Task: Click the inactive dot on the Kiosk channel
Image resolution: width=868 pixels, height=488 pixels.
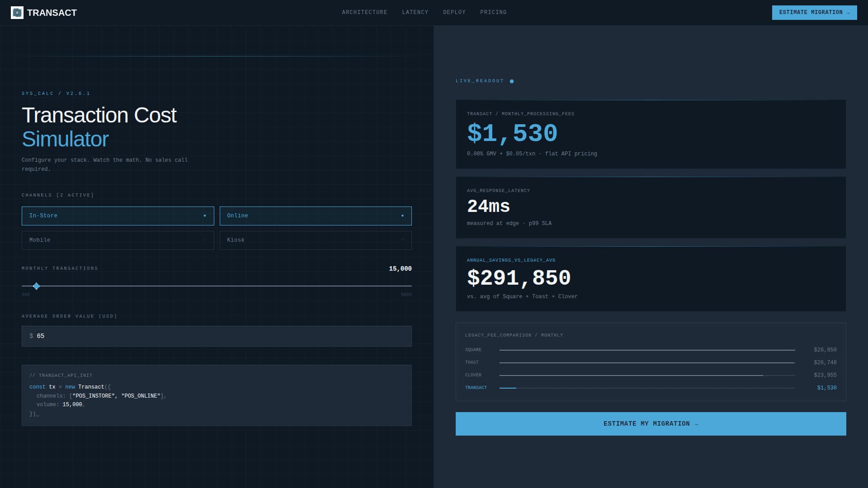Action: (402, 240)
